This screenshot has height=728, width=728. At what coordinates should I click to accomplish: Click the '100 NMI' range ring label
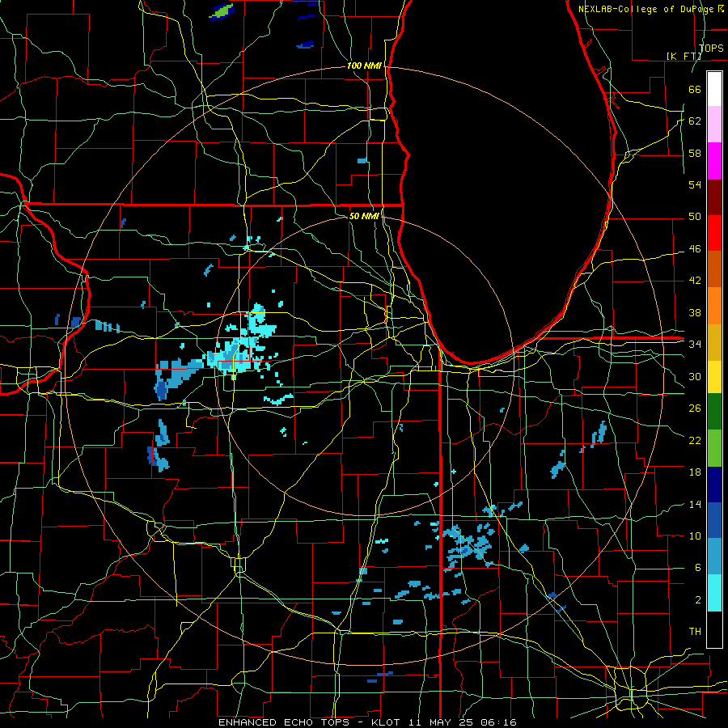[364, 66]
